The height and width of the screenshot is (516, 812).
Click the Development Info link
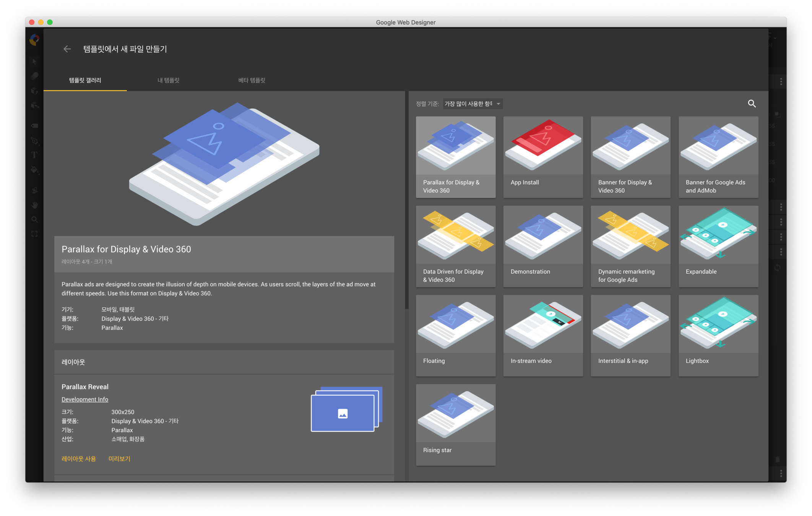[85, 399]
